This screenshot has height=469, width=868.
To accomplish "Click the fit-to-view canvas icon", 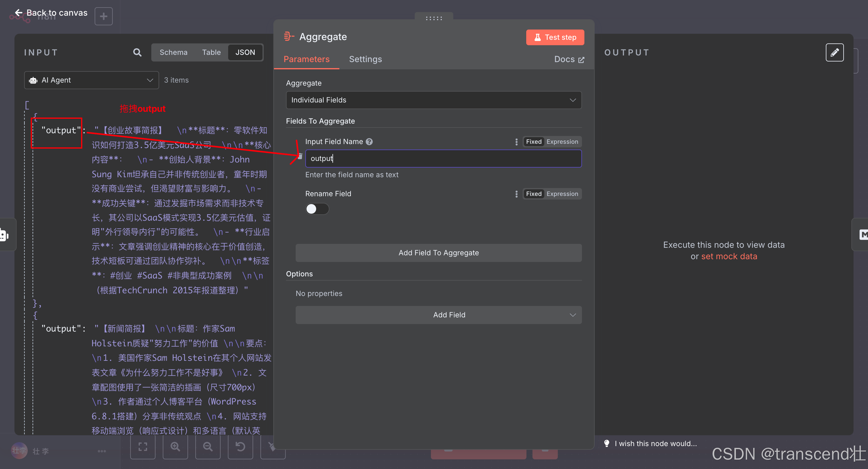I will tap(143, 447).
